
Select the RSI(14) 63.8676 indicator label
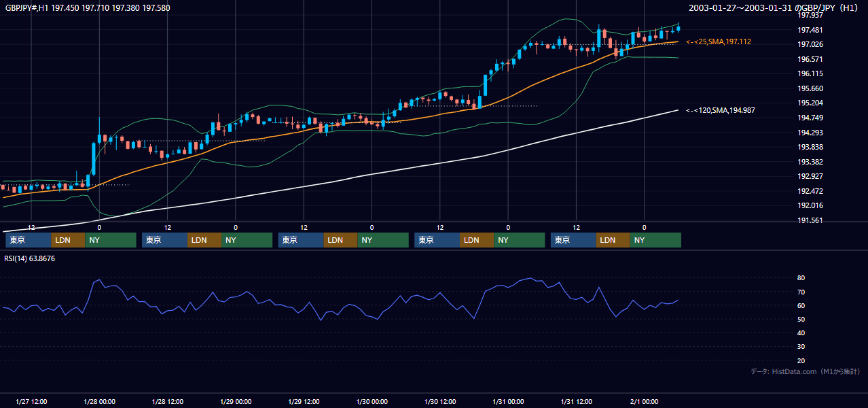pos(30,258)
